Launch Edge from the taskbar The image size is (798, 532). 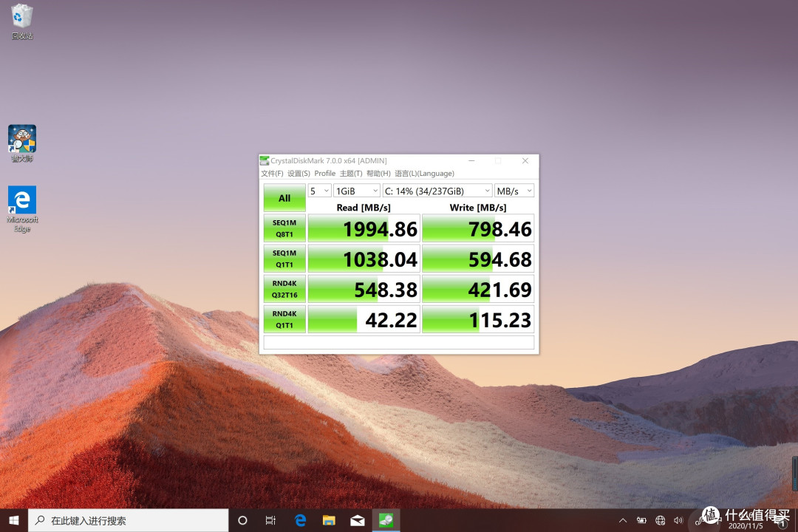coord(300,520)
